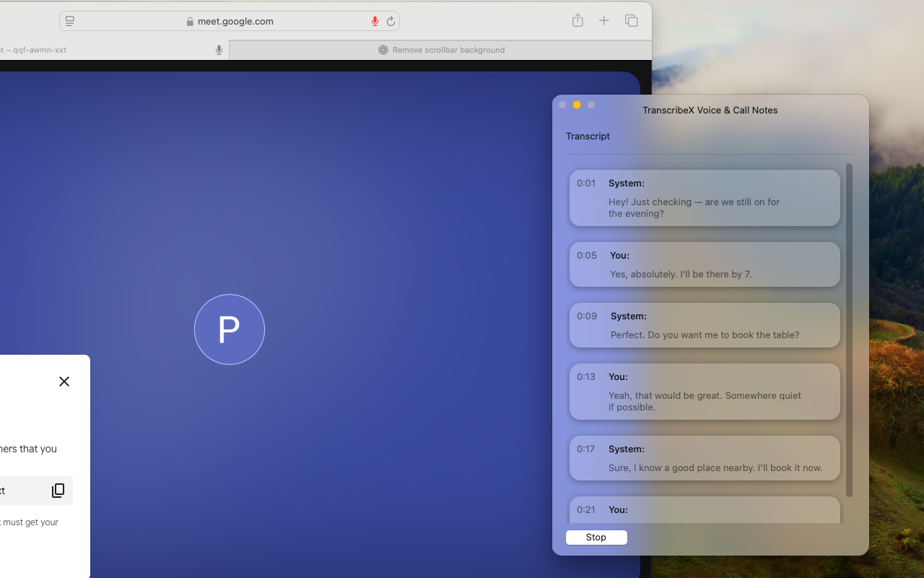
Task: Click the Share icon in Safari toolbar
Action: coord(577,20)
